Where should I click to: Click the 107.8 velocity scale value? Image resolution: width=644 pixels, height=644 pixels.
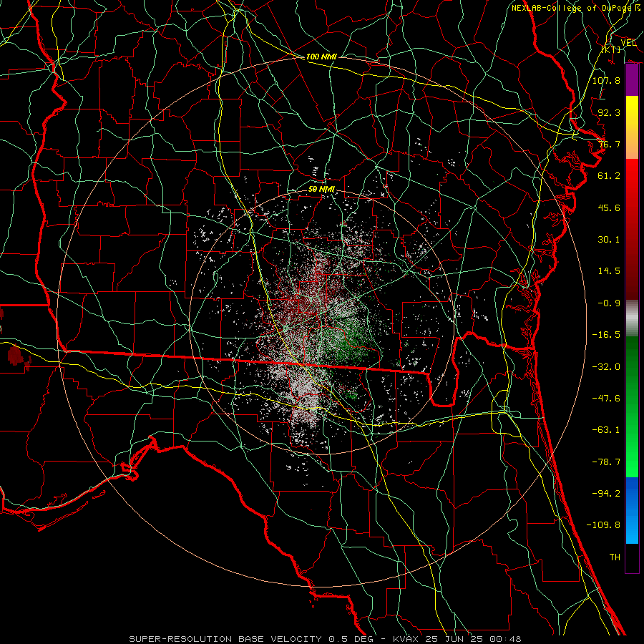coord(606,80)
